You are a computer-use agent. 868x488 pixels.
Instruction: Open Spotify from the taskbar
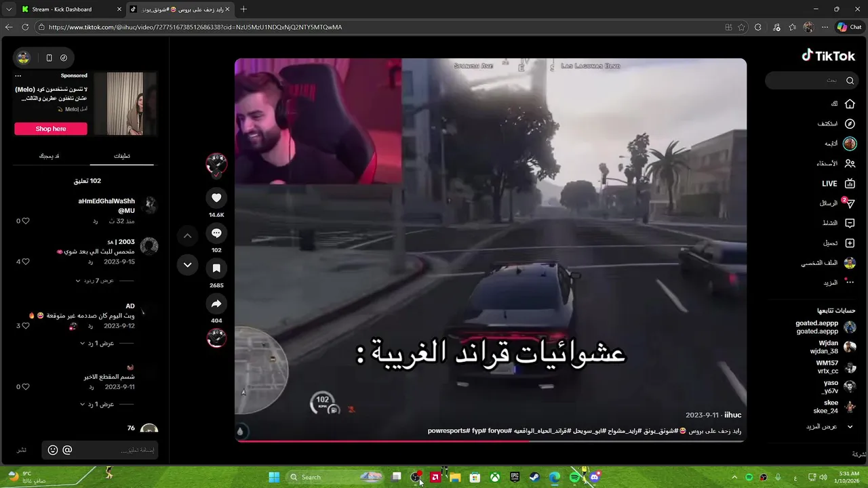click(575, 477)
